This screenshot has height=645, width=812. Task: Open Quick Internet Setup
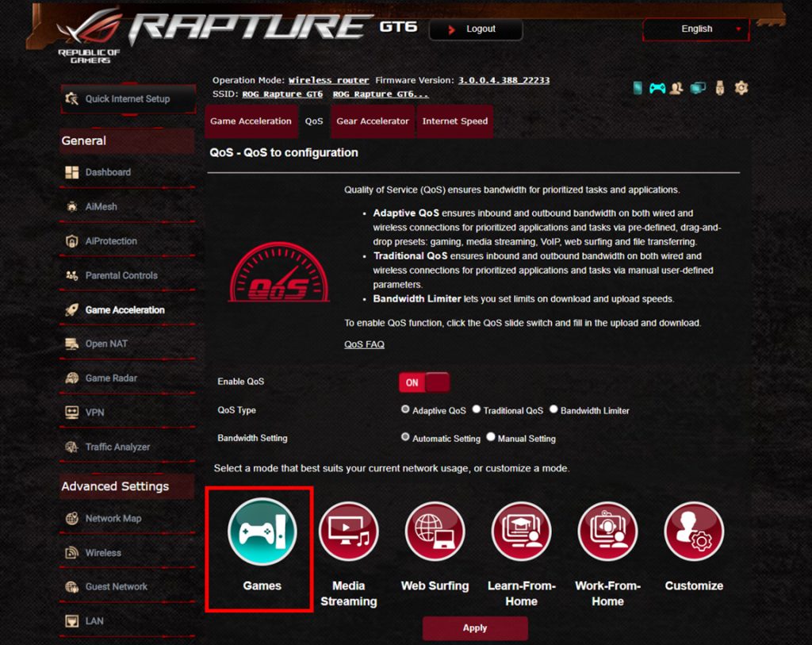click(128, 98)
